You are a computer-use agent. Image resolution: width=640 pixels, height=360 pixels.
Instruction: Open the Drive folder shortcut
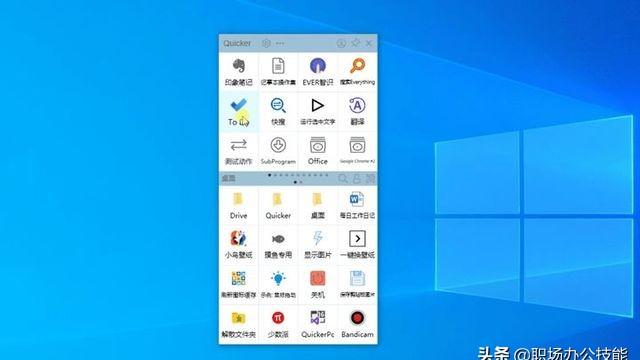[238, 206]
